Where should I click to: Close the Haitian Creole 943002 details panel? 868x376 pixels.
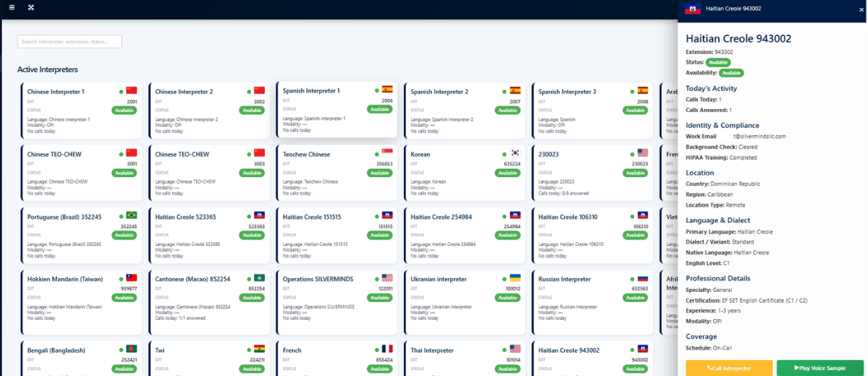click(x=861, y=10)
